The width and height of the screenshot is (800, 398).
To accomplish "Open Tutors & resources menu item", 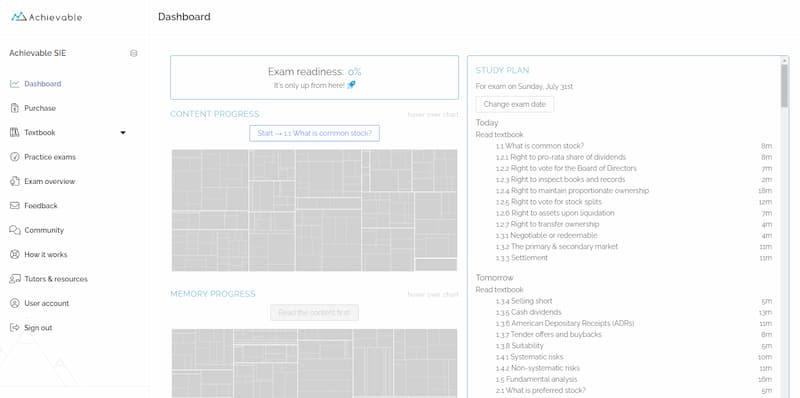I will 56,279.
